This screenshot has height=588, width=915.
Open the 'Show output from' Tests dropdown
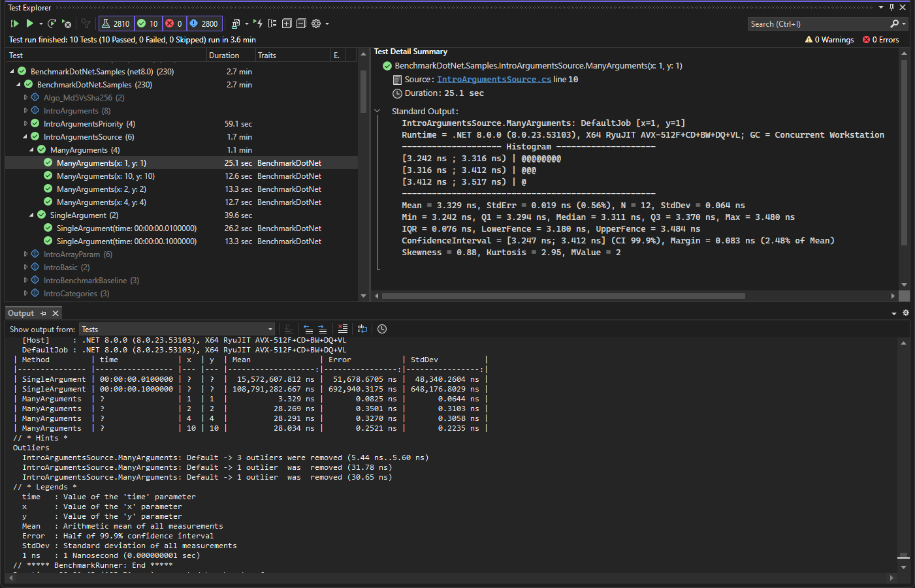coord(177,330)
